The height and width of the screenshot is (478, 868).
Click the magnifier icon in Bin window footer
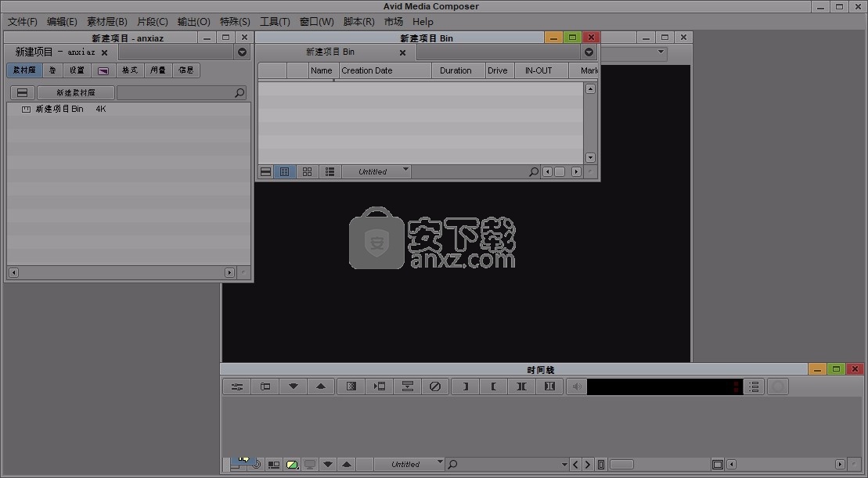click(x=533, y=172)
